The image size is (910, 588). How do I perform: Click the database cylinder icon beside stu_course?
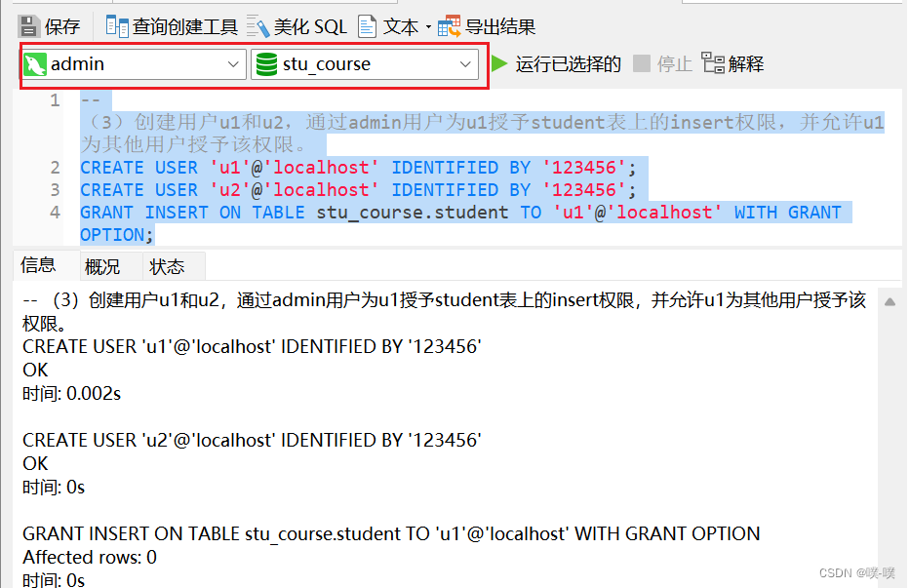(x=267, y=63)
